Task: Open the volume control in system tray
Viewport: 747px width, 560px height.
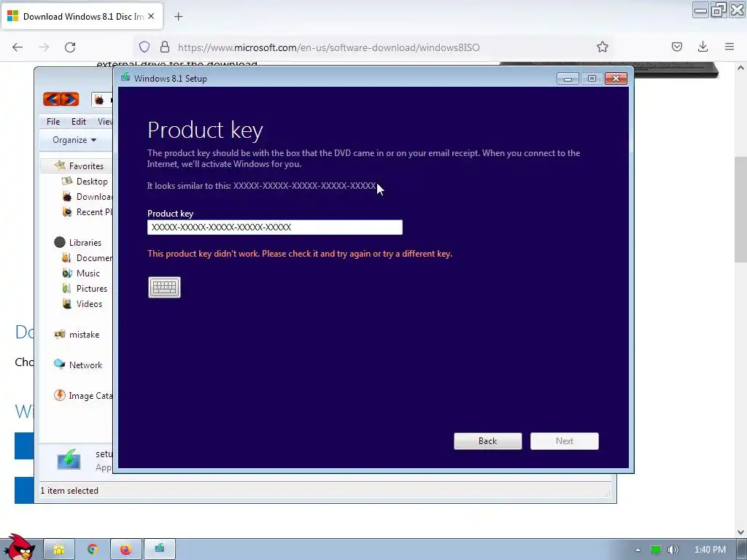Action: (x=673, y=550)
